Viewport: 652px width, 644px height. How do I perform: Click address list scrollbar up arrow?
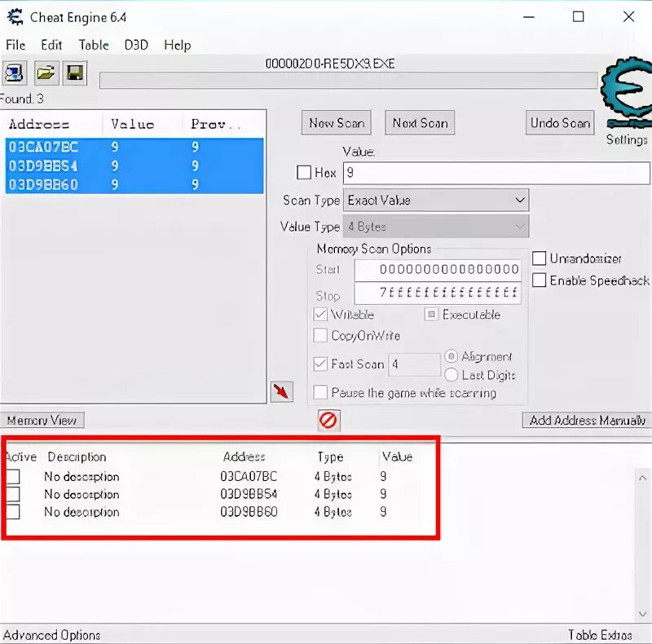click(x=642, y=478)
